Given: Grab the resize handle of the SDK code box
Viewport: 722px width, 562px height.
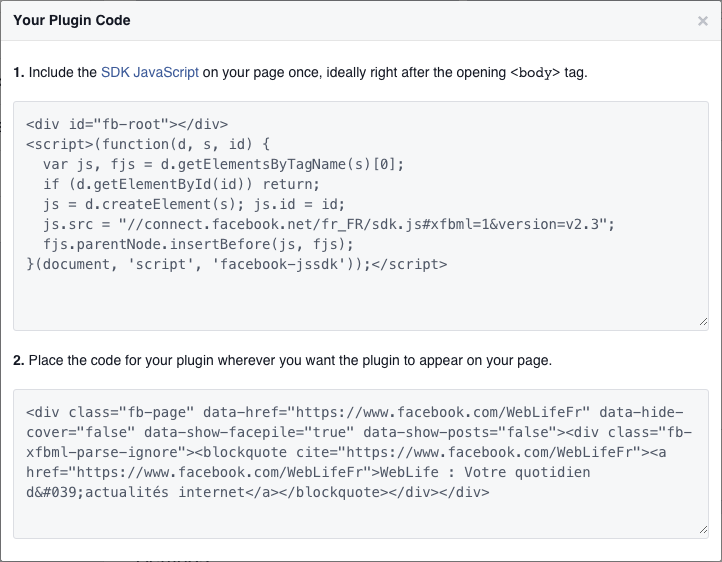Looking at the screenshot, I should point(703,322).
